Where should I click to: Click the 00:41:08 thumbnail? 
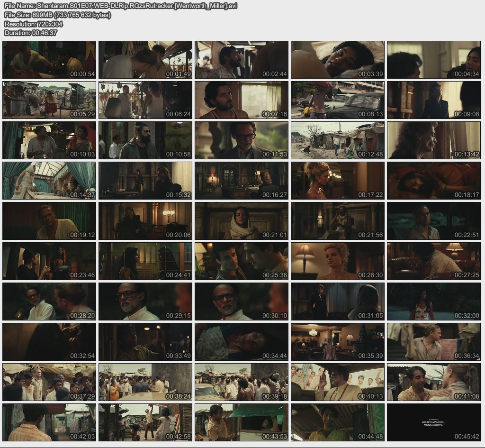[434, 382]
